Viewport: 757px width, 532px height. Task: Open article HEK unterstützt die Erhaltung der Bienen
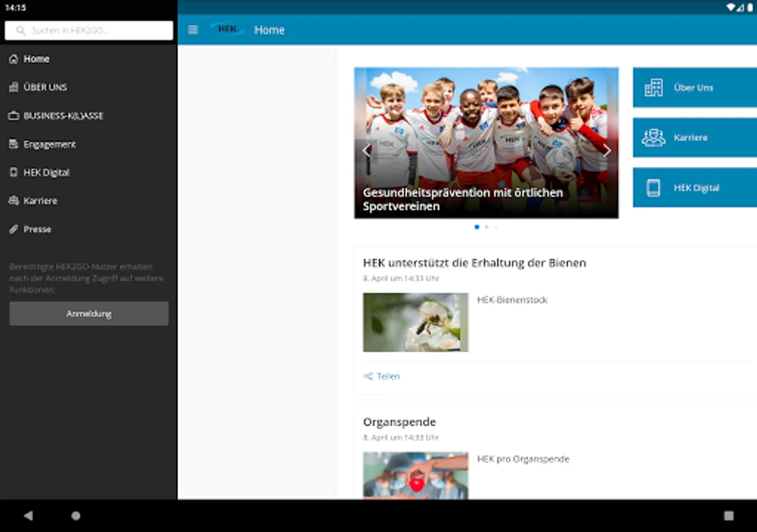point(474,263)
